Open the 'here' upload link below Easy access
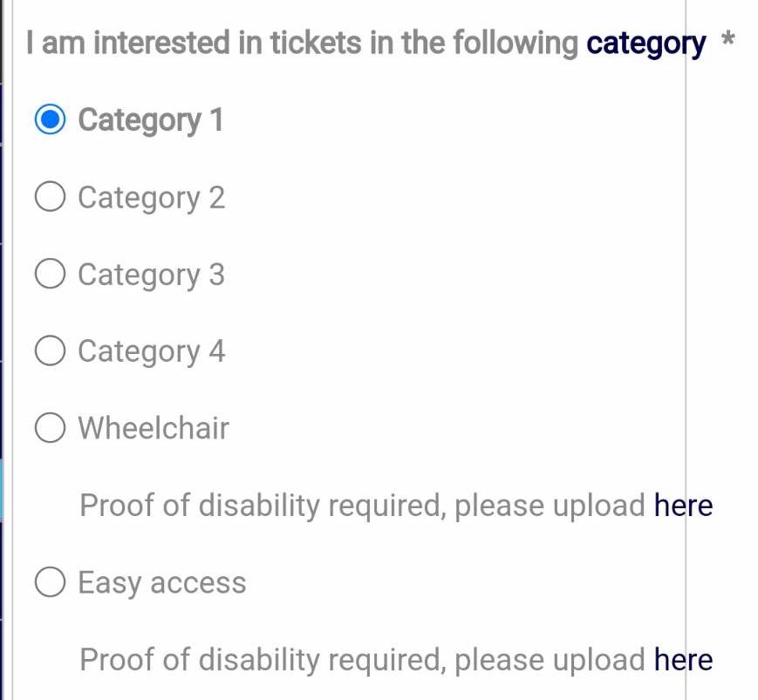Viewport: 758px width, 700px height. 684,659
